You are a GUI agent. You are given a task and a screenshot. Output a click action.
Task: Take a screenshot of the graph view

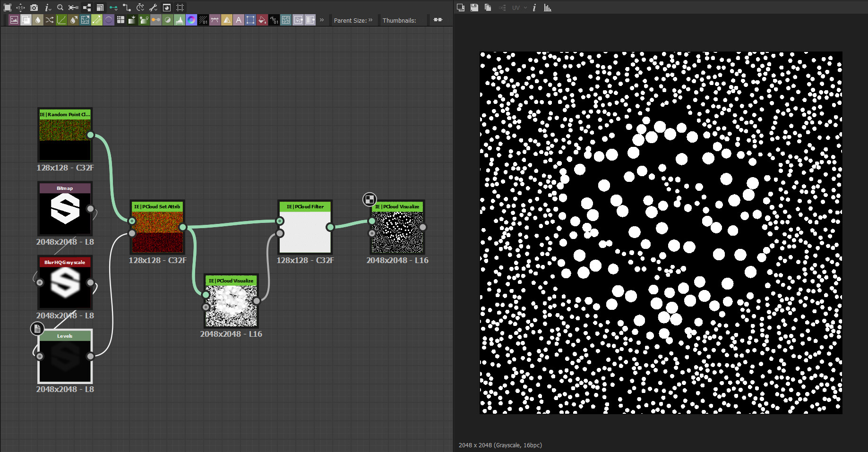pyautogui.click(x=34, y=8)
